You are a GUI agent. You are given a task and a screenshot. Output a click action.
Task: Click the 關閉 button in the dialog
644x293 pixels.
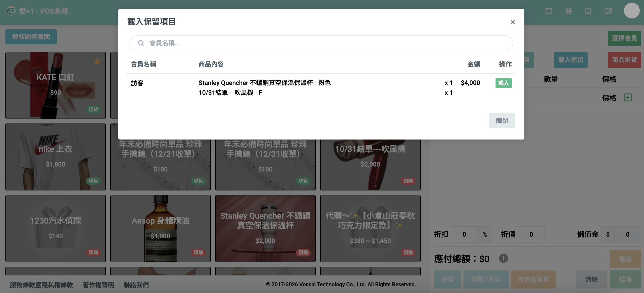(x=502, y=121)
